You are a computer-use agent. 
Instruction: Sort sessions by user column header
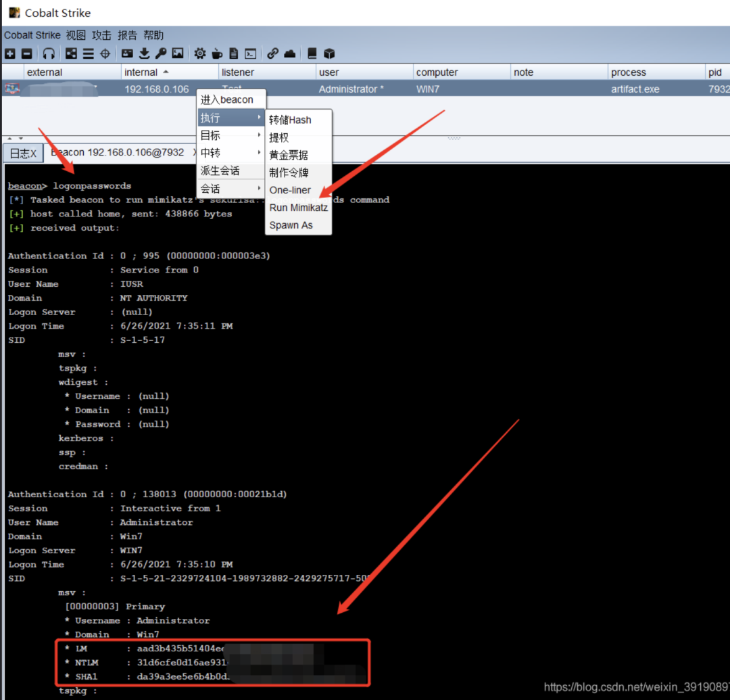(364, 72)
